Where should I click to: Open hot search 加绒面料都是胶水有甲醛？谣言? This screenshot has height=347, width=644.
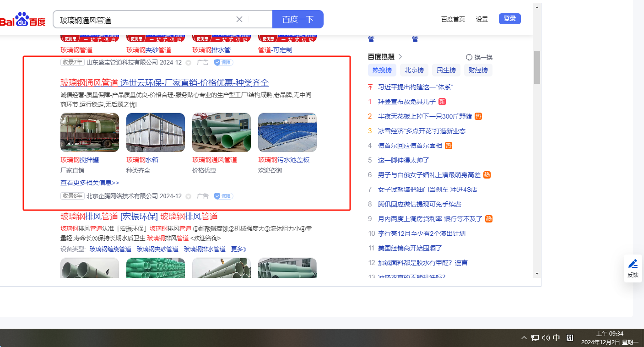(x=423, y=263)
